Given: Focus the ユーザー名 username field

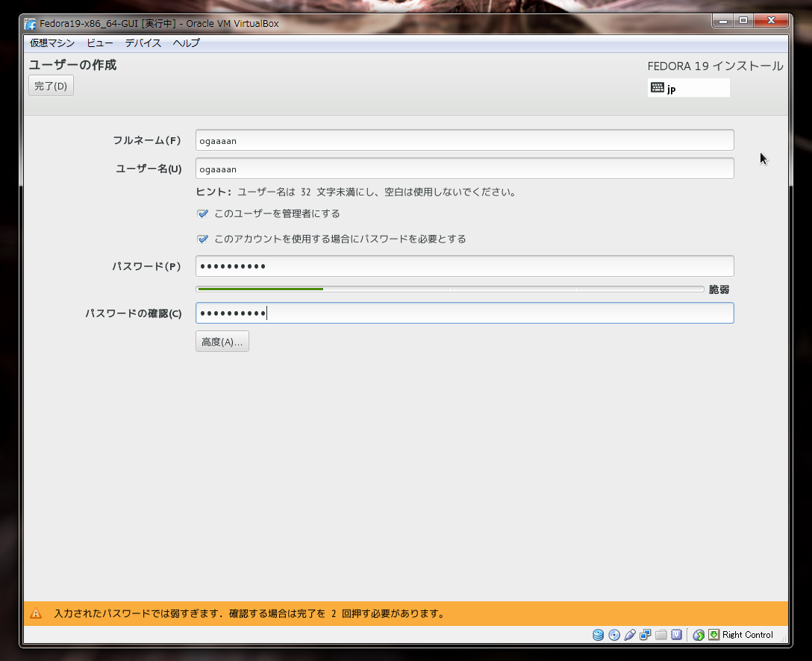Looking at the screenshot, I should coord(464,169).
